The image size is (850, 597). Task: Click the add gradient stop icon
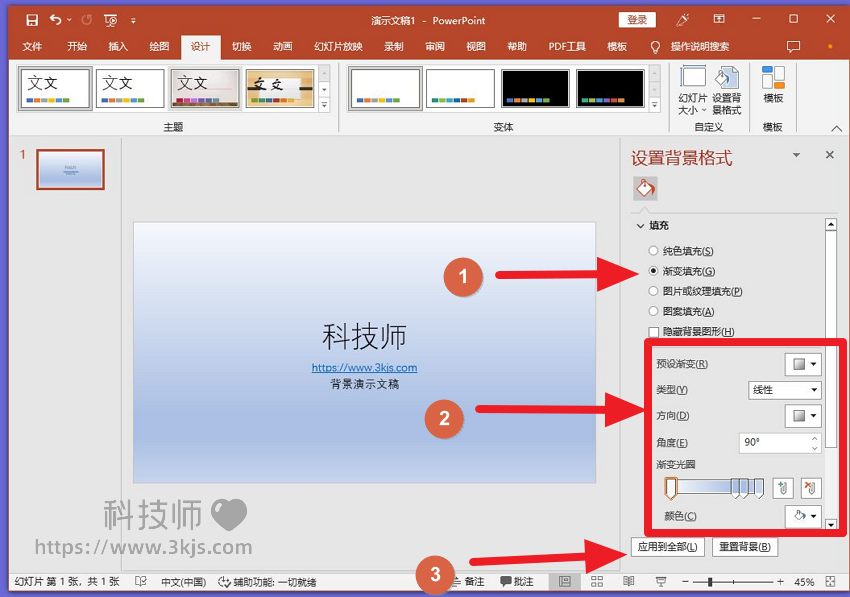(x=782, y=488)
